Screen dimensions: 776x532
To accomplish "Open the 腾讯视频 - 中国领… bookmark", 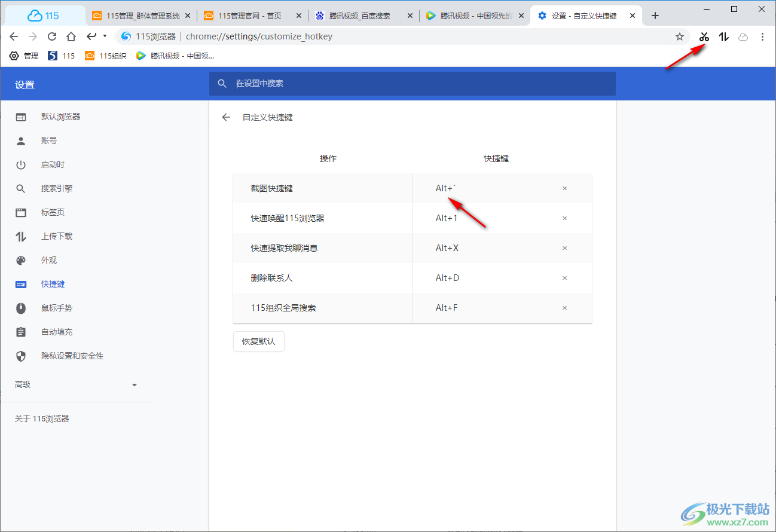I will 175,56.
